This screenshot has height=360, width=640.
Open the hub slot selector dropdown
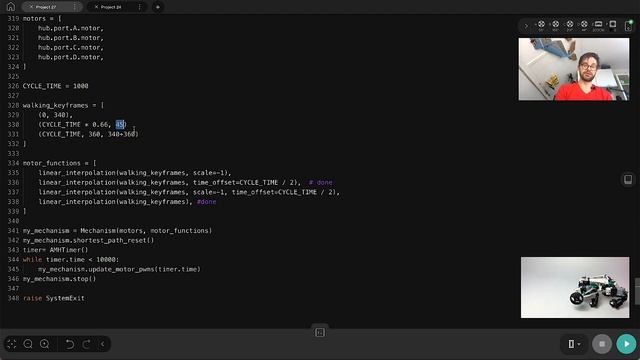tap(574, 344)
